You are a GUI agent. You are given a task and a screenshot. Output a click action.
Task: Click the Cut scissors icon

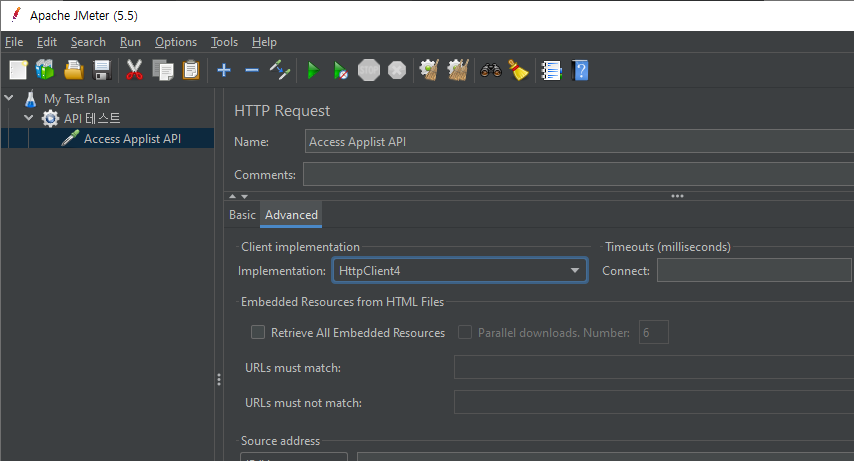tap(134, 70)
